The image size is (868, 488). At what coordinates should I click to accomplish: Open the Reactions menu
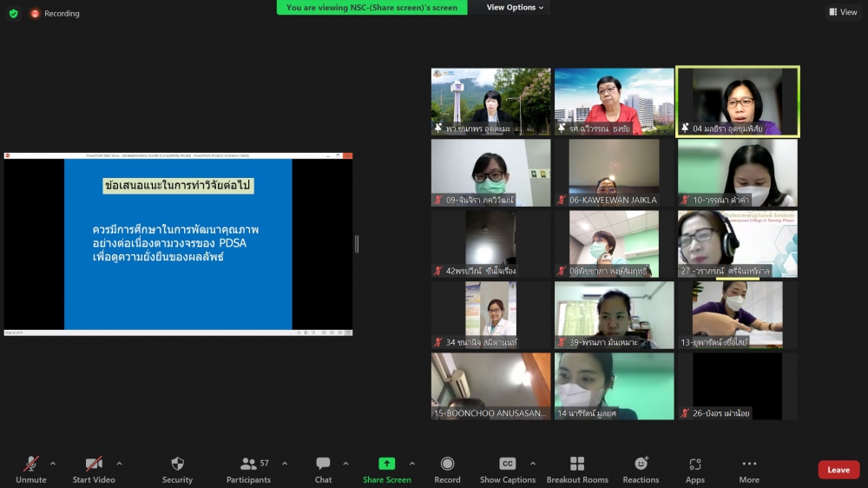[641, 465]
